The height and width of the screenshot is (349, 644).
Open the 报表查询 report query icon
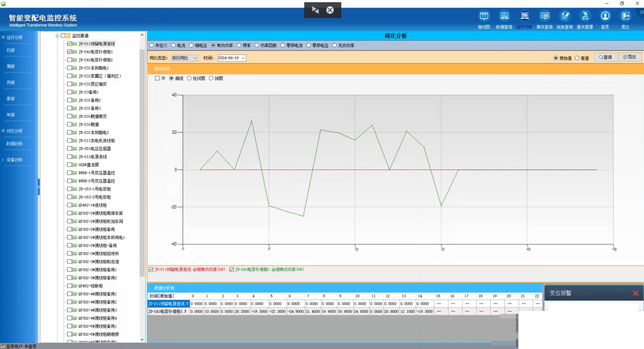[565, 16]
